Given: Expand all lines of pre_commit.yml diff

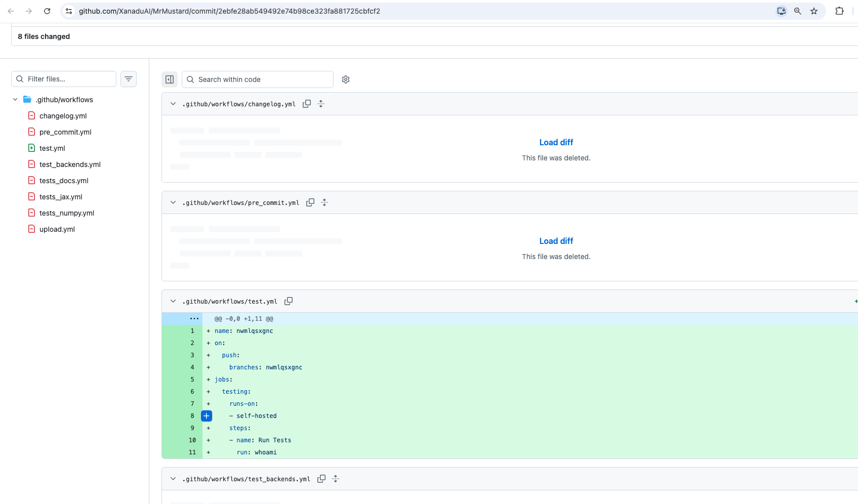Looking at the screenshot, I should 324,202.
